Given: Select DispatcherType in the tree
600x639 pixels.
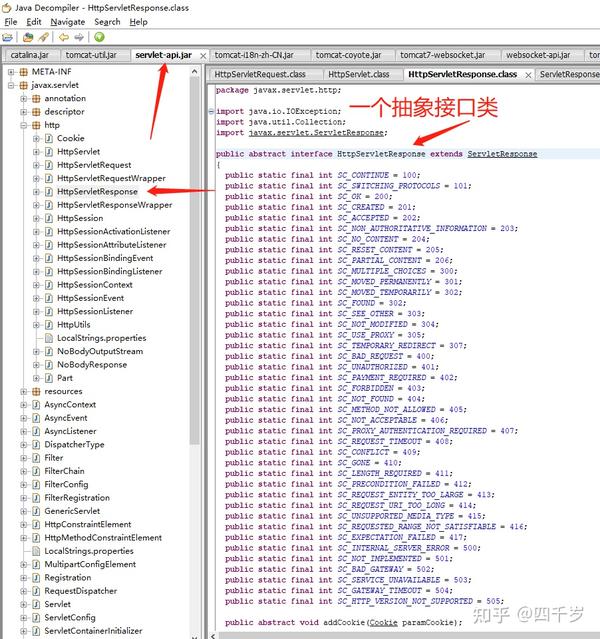Looking at the screenshot, I should (x=74, y=445).
